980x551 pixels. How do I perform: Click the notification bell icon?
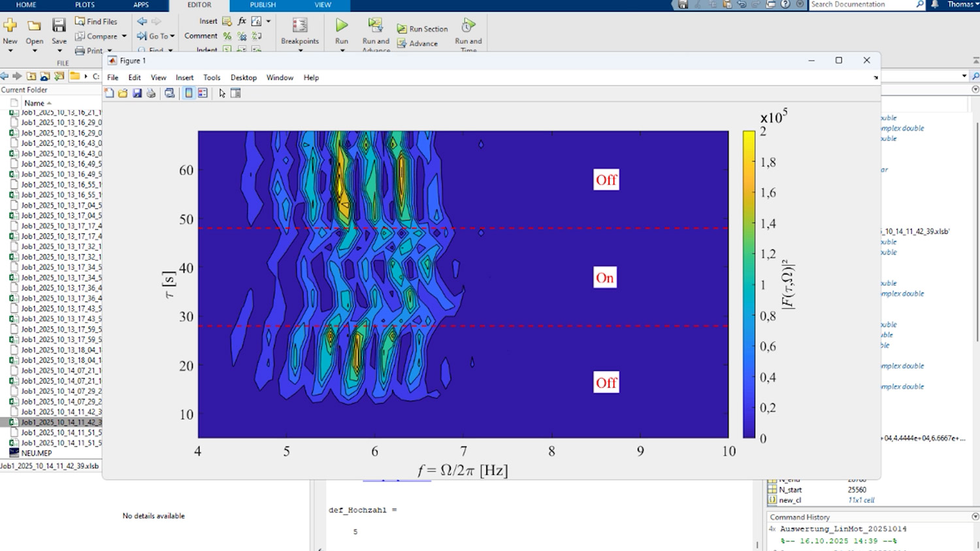pos(935,5)
